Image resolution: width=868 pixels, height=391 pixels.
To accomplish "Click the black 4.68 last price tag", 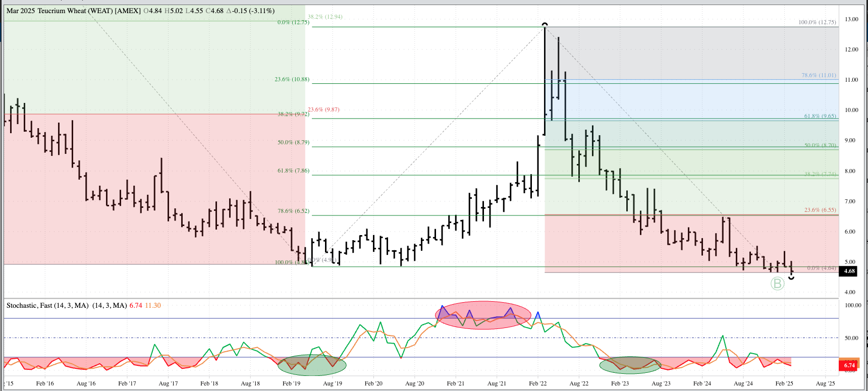I will [x=849, y=271].
